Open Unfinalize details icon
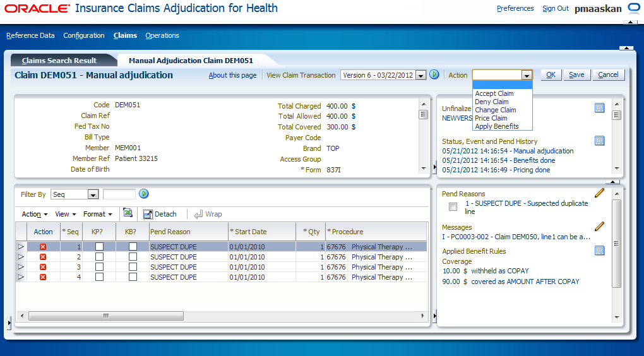This screenshot has width=644, height=356. (600, 108)
